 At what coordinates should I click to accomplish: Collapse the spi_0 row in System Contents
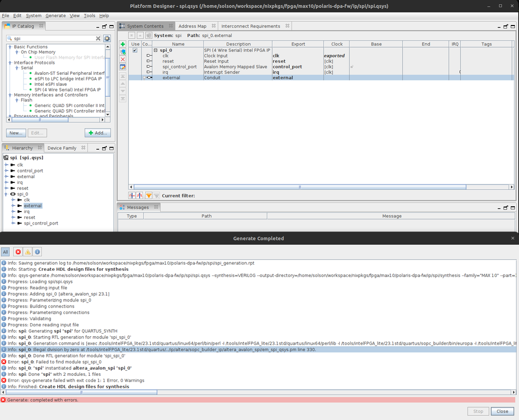(155, 50)
